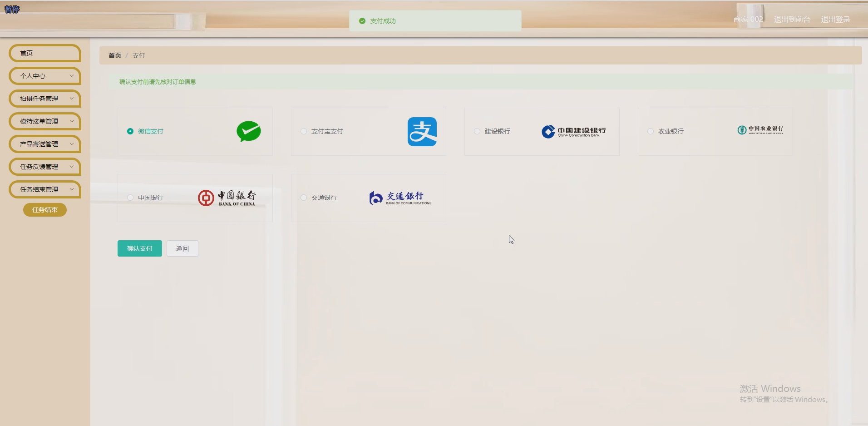Viewport: 868px width, 426px height.
Task: Expand the 任务反馈管理 menu chevron
Action: (x=72, y=167)
